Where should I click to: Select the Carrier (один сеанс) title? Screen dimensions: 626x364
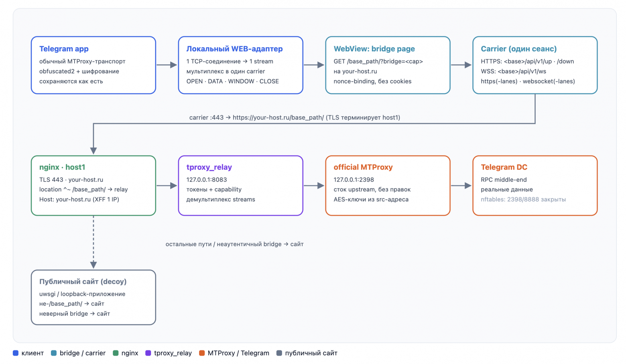tap(519, 49)
